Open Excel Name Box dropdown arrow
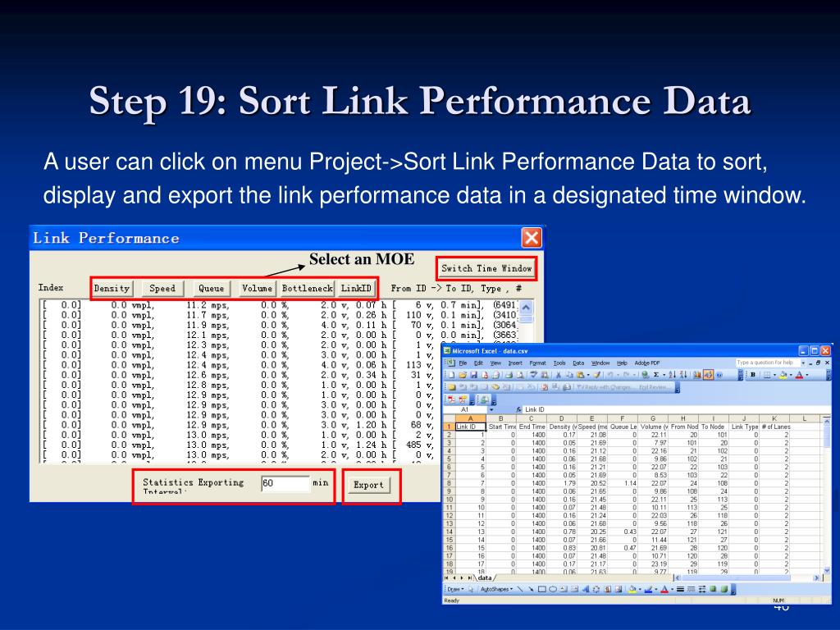840x630 pixels. point(491,410)
